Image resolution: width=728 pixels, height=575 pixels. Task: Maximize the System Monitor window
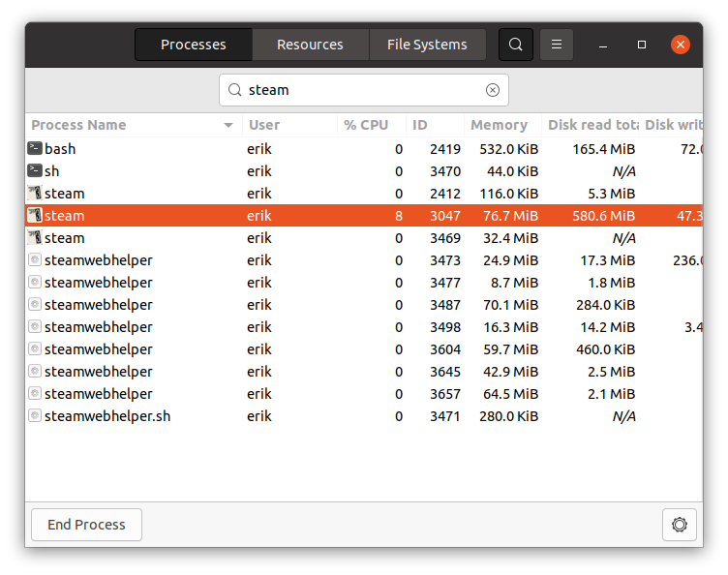(x=642, y=45)
